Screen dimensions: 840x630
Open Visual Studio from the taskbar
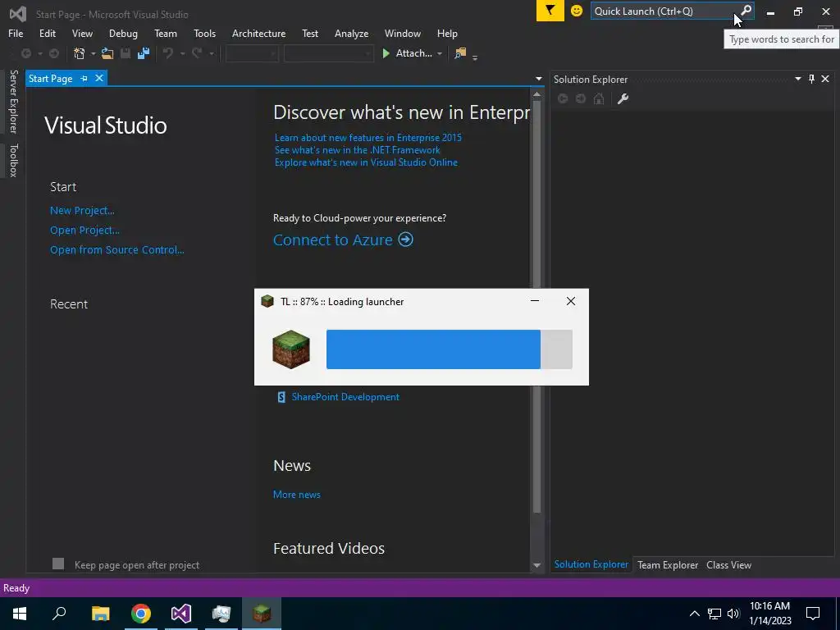point(181,614)
